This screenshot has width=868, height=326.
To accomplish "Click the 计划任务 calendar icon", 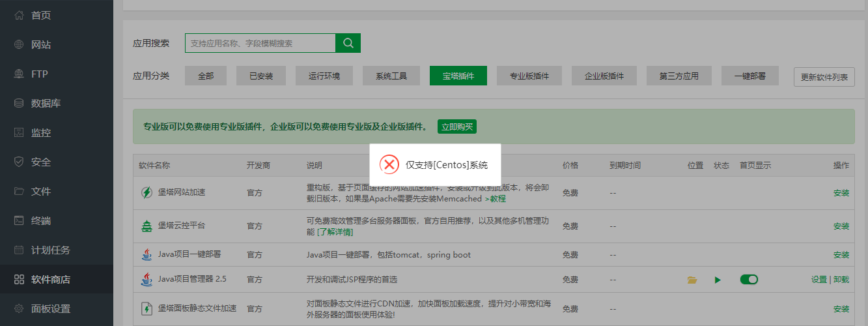I will 19,250.
